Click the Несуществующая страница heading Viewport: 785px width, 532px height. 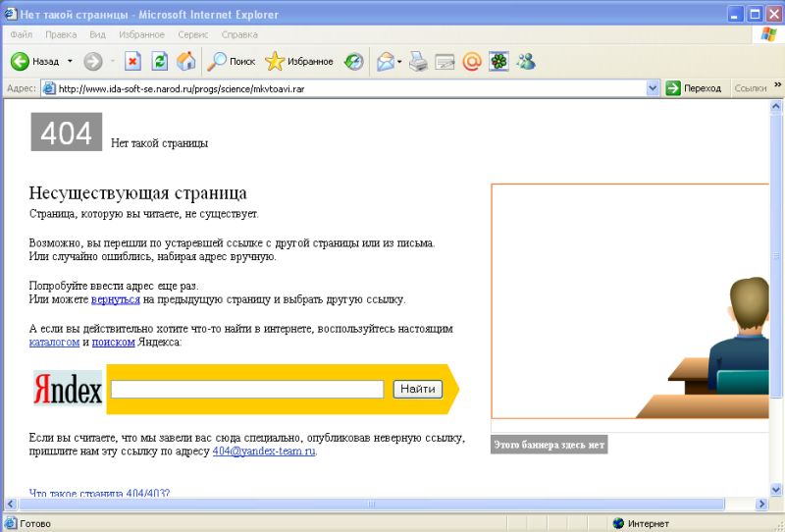[x=137, y=192]
